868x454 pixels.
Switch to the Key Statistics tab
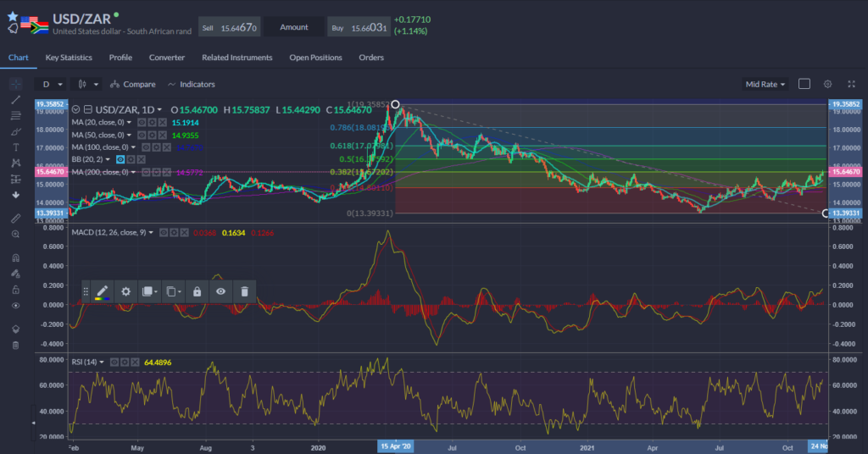(x=69, y=58)
